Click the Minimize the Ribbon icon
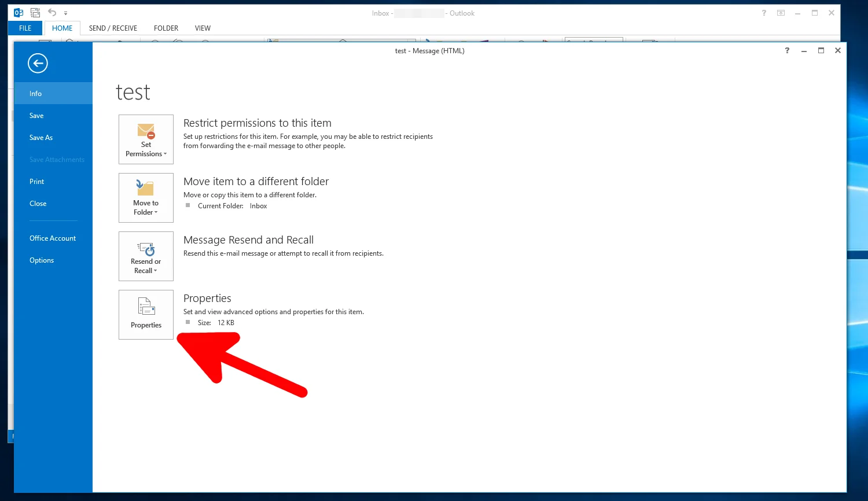 tap(781, 13)
